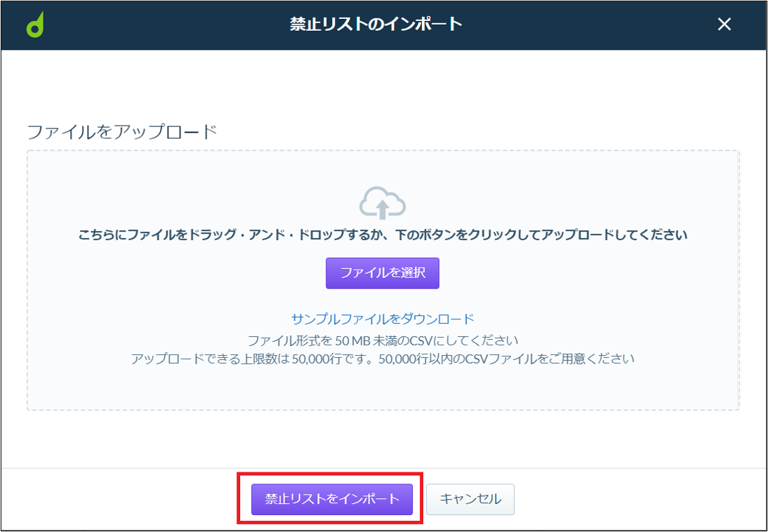
Task: Click the drag-and-drop instruction text
Action: [x=383, y=236]
